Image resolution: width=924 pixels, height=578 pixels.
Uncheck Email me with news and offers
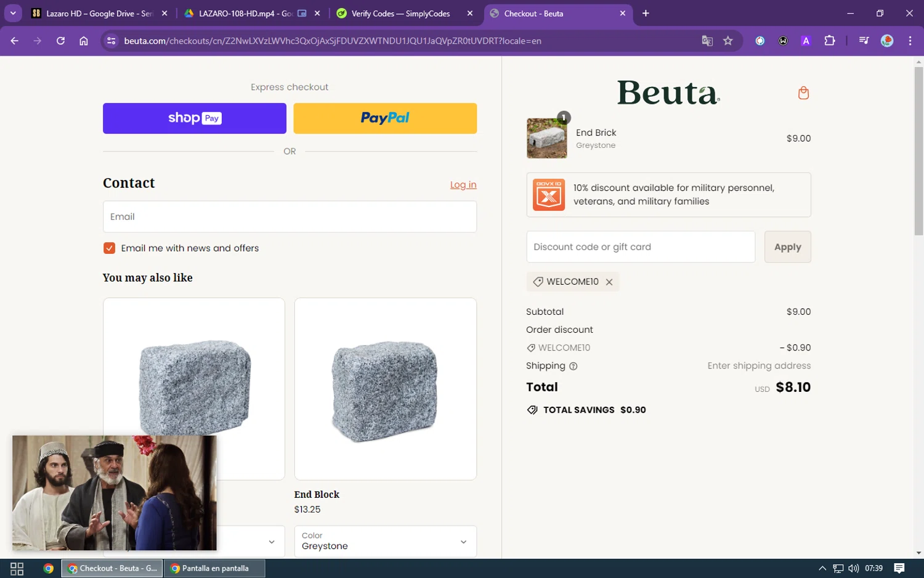pyautogui.click(x=110, y=248)
